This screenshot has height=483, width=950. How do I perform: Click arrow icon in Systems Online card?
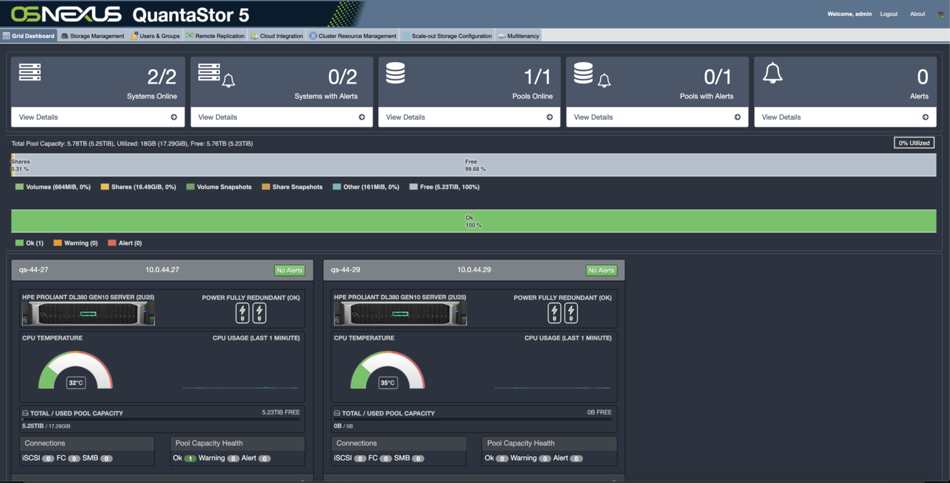(174, 117)
